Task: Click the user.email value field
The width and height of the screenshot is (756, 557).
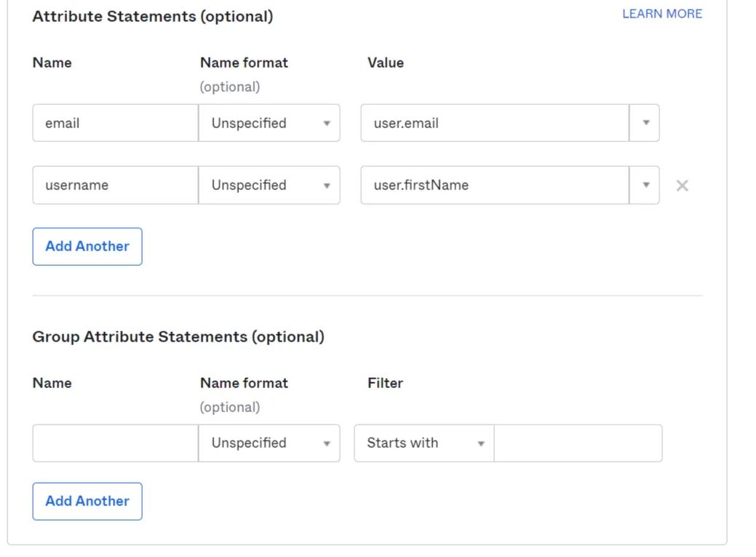Action: 495,123
